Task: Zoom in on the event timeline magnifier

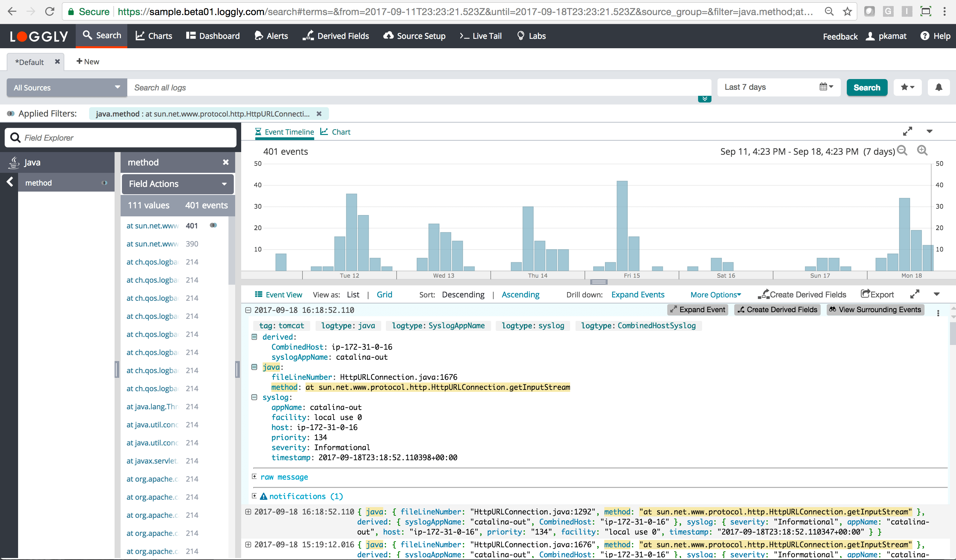Action: click(922, 151)
